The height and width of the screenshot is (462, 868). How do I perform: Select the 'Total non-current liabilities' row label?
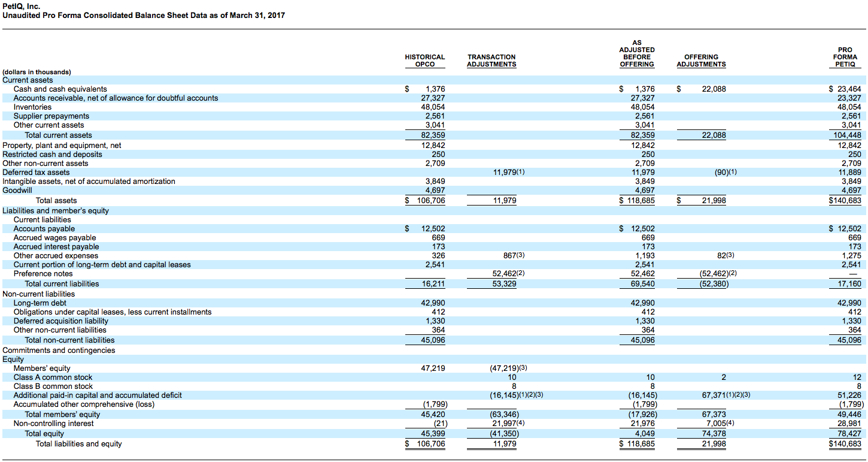[x=69, y=340]
